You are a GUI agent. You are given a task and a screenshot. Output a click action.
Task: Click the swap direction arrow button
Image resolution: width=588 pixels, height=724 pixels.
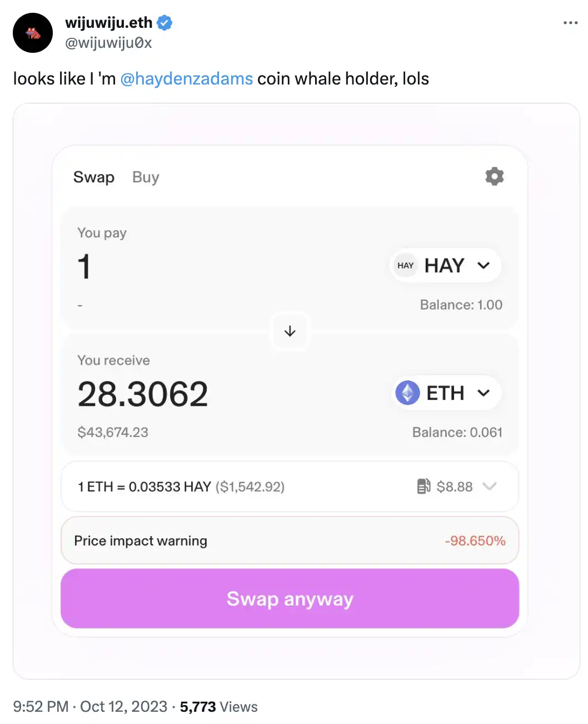(x=290, y=332)
